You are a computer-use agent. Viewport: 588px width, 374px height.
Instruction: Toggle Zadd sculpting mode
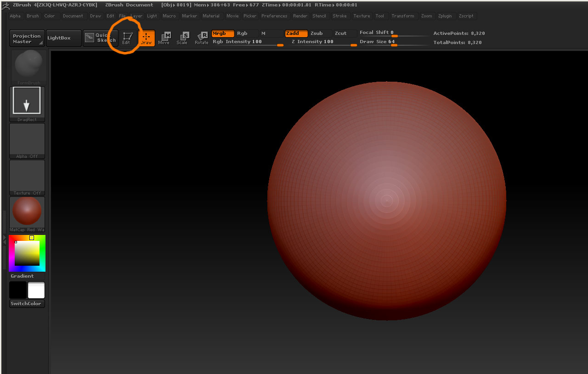(x=296, y=33)
